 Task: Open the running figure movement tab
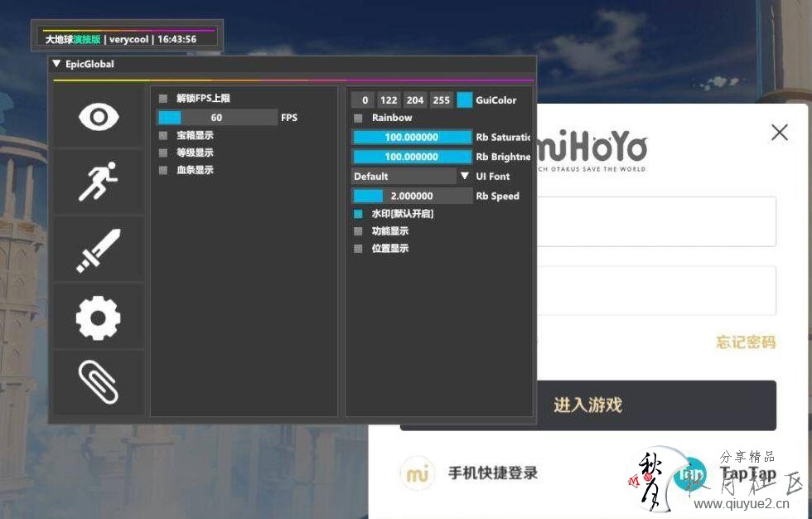(x=99, y=182)
